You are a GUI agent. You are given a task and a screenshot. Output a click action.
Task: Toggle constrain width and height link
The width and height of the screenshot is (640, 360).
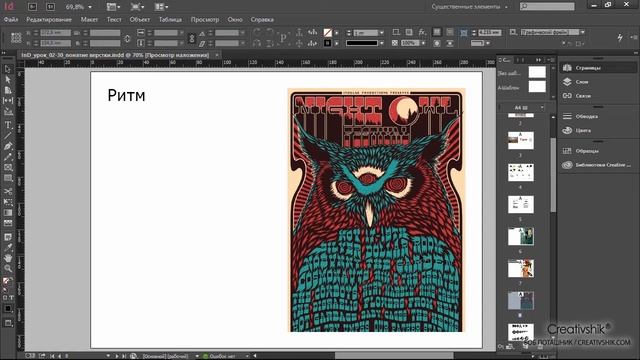[x=127, y=38]
